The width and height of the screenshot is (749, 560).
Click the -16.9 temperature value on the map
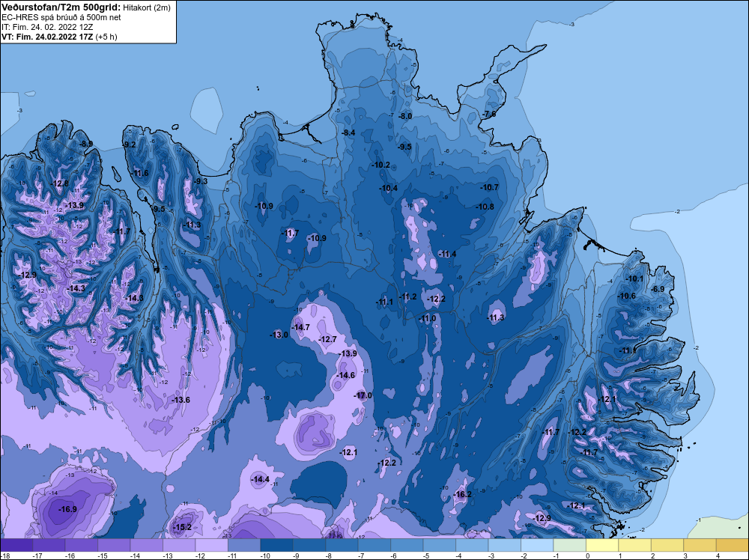coord(67,509)
